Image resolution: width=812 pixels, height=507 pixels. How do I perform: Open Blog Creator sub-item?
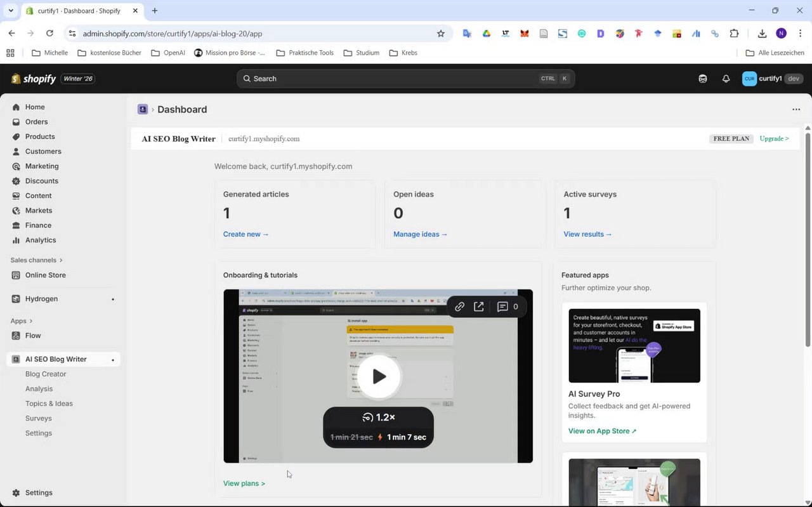46,374
